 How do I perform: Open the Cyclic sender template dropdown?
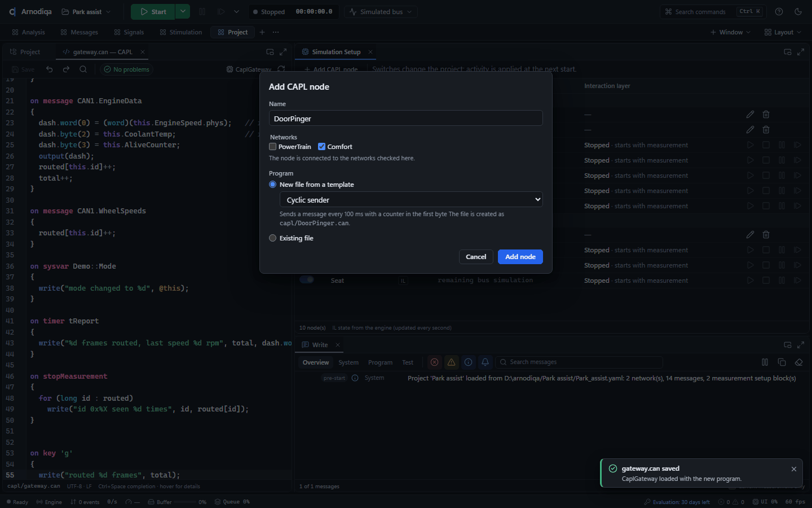(x=411, y=200)
